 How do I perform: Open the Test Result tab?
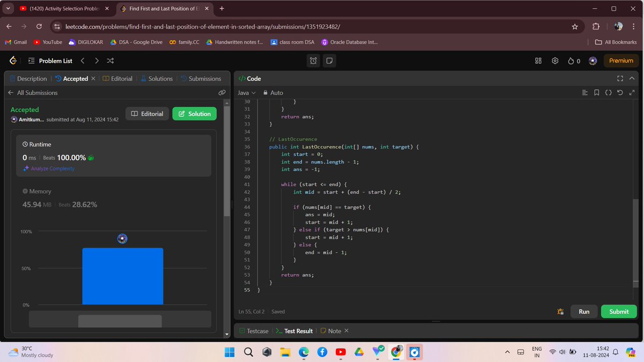pyautogui.click(x=294, y=331)
